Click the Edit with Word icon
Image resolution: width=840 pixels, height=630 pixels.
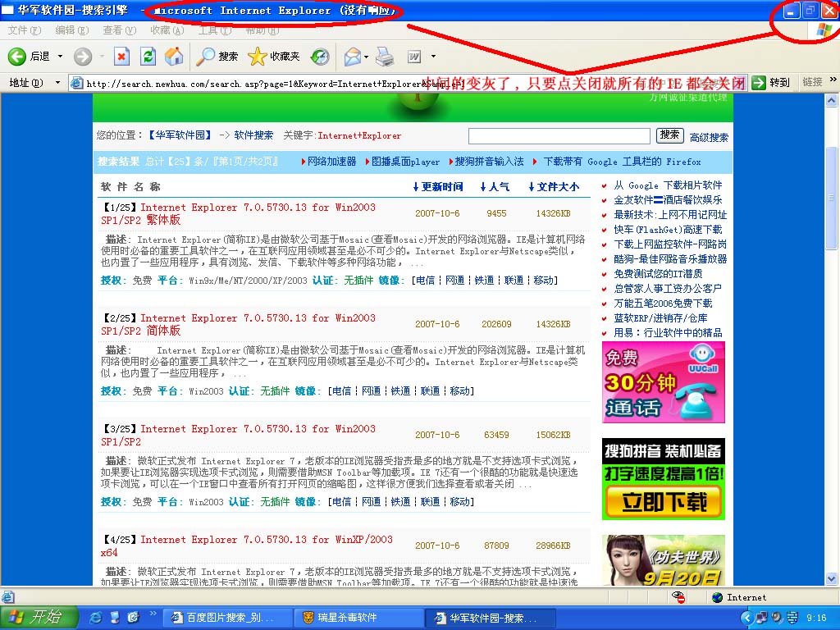pos(414,57)
